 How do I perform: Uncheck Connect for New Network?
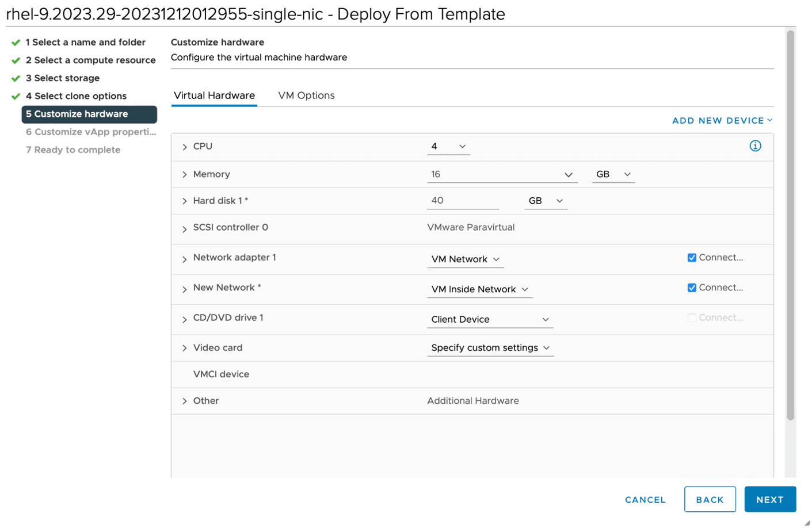coord(692,288)
